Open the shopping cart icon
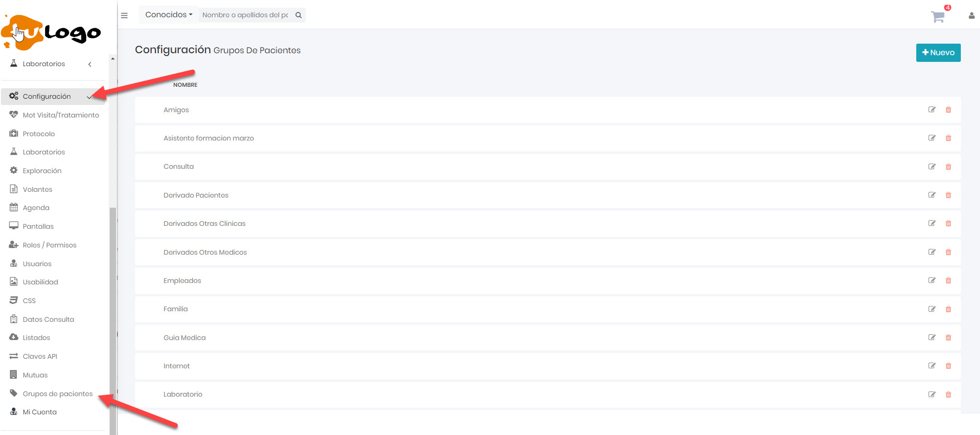This screenshot has width=980, height=435. coord(937,17)
